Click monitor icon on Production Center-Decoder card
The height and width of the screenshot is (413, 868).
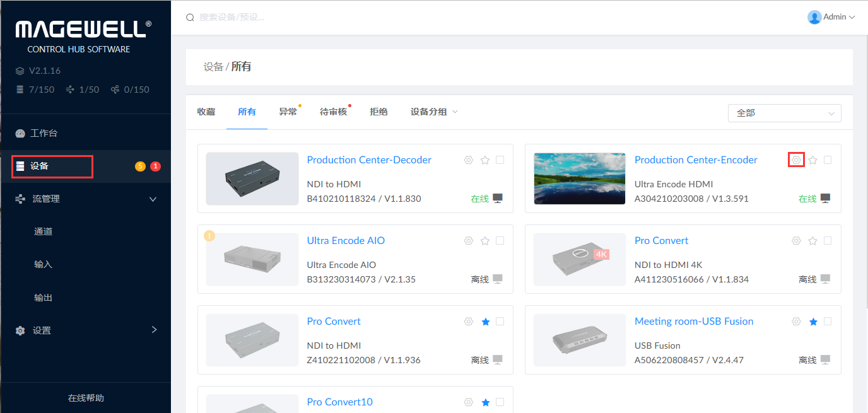coord(498,199)
